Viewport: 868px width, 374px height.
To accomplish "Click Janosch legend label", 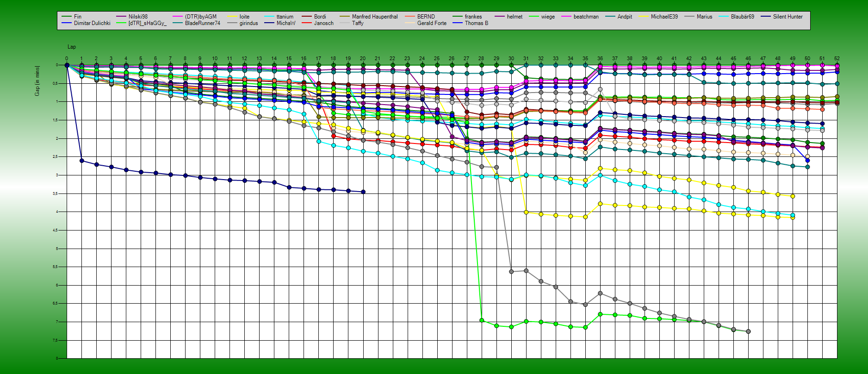I will 323,23.
